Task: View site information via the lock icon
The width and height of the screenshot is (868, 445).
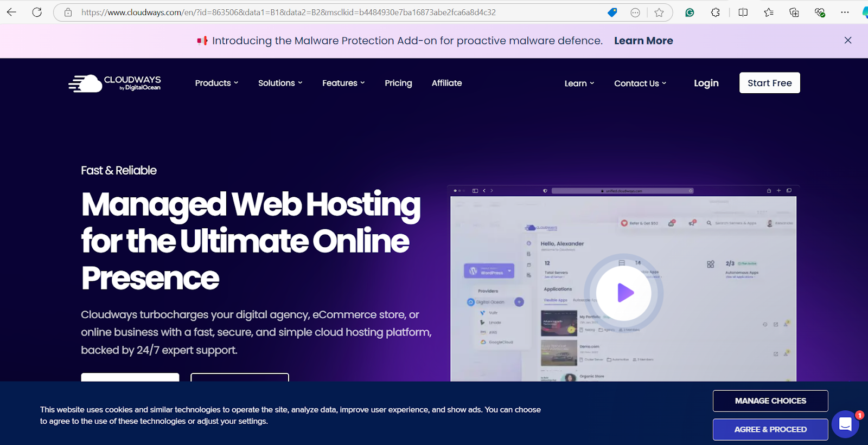Action: pyautogui.click(x=68, y=12)
